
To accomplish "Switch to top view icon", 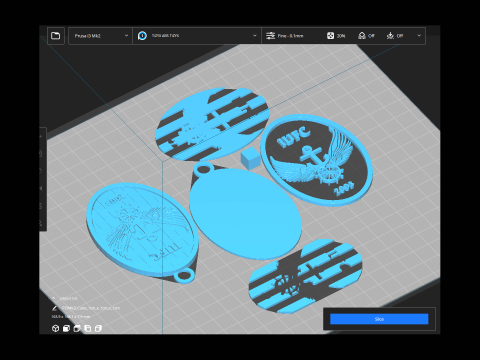I will (77, 329).
